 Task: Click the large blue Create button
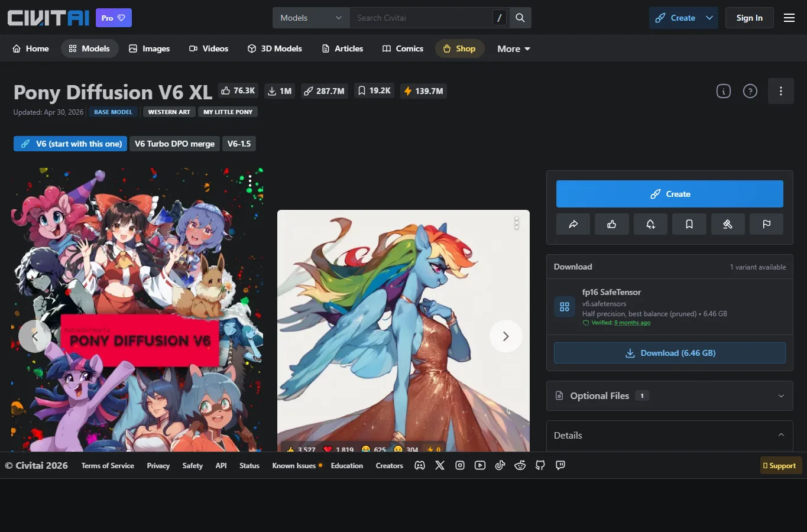click(x=670, y=194)
